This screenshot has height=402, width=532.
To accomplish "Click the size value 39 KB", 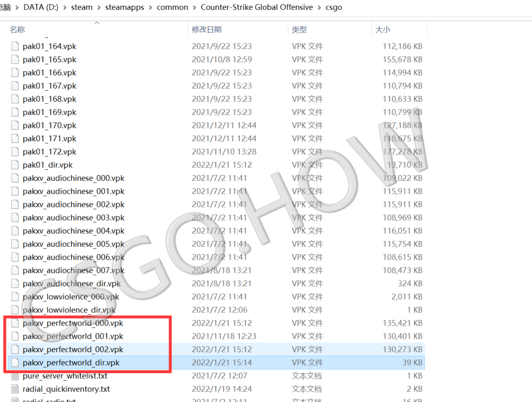I will point(413,363).
